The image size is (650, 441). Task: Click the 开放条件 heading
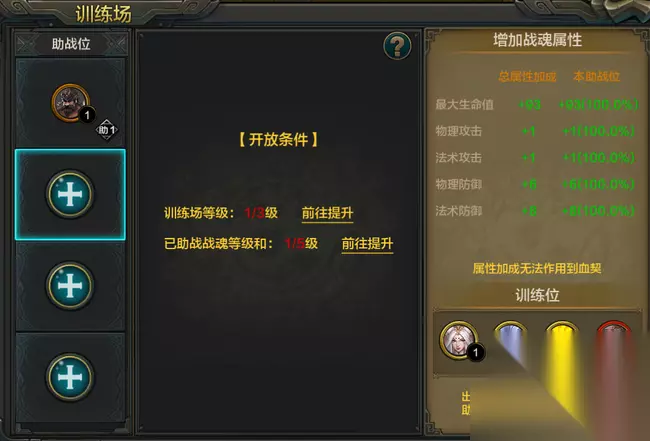click(x=279, y=140)
